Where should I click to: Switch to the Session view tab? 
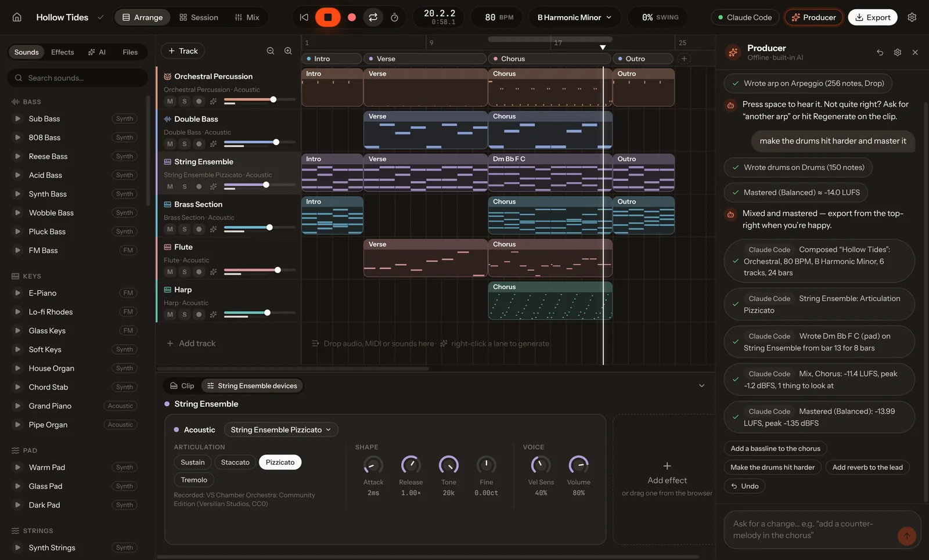199,17
